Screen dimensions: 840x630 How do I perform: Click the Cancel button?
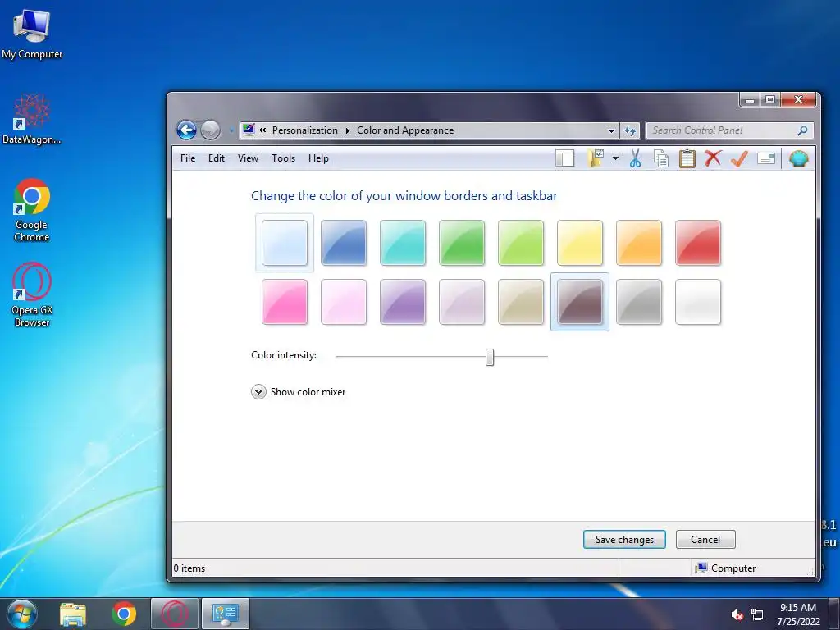pos(705,540)
